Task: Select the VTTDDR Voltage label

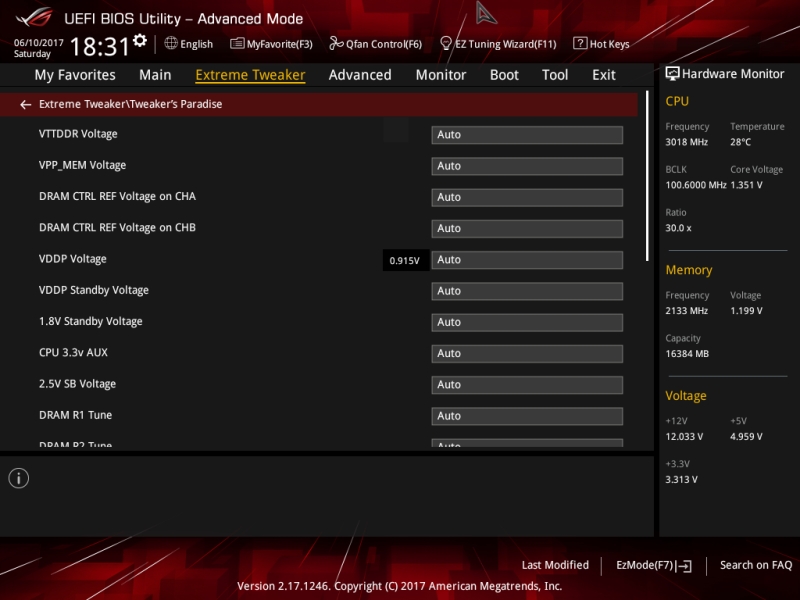Action: tap(78, 134)
